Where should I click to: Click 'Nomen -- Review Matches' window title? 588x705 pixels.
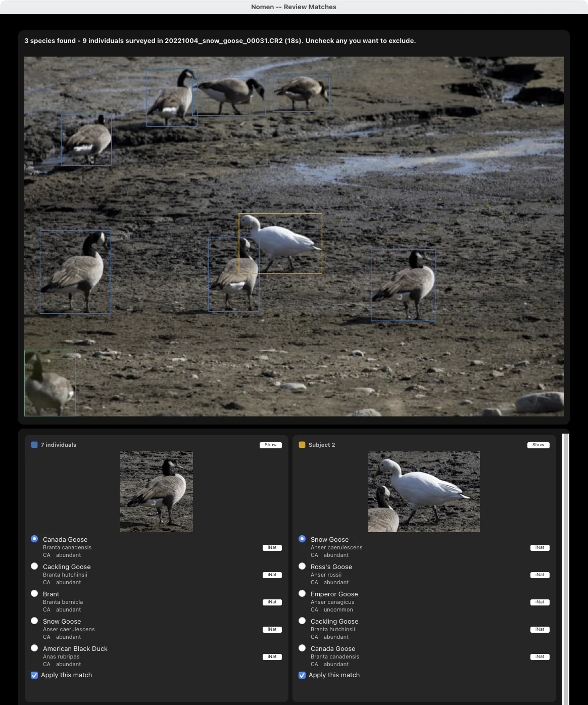tap(293, 7)
